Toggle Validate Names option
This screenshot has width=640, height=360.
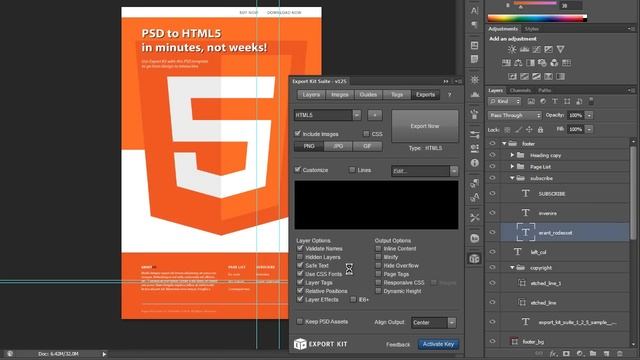pos(300,248)
